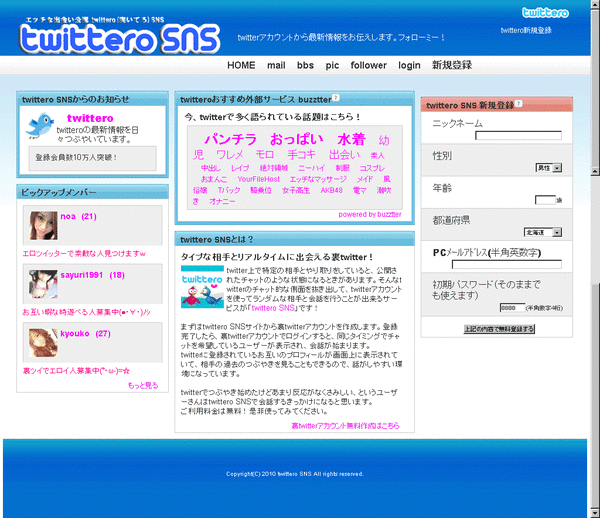Open the mail navigation item
Viewport: 600px width, 518px height.
[276, 65]
